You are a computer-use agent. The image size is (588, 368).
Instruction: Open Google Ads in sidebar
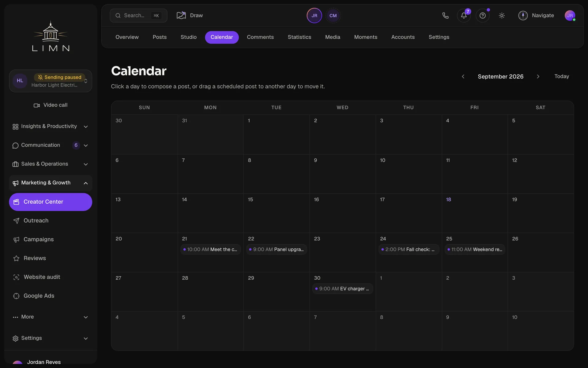pos(51,296)
